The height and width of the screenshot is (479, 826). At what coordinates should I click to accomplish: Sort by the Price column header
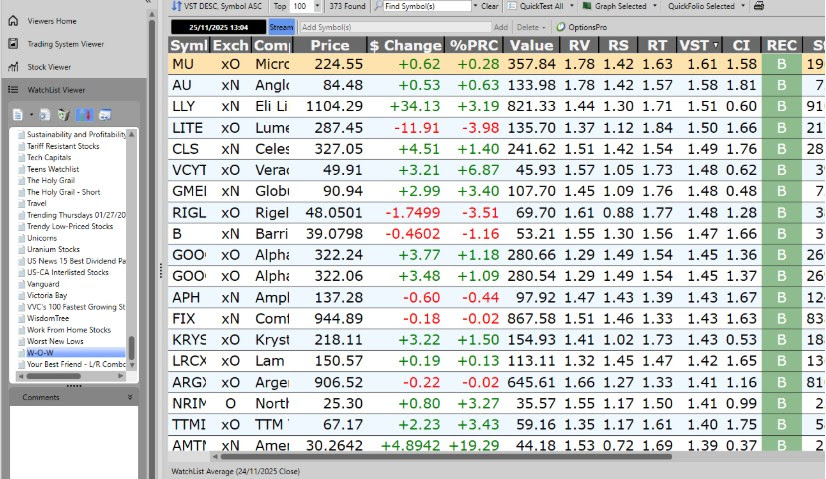click(x=329, y=45)
